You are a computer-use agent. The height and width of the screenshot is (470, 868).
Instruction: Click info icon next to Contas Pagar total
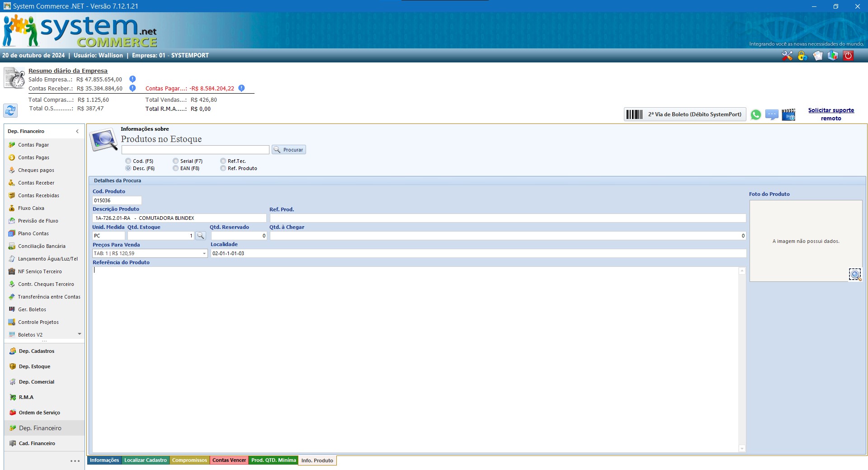(241, 88)
